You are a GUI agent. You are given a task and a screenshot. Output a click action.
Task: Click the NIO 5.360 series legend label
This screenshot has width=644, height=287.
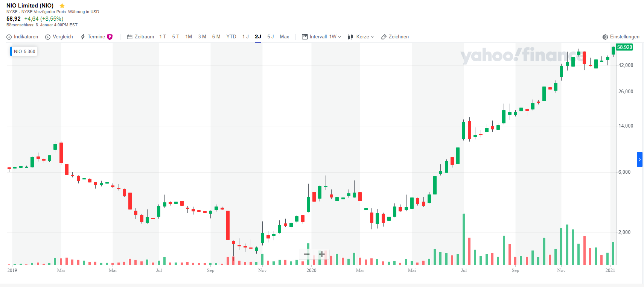[24, 52]
